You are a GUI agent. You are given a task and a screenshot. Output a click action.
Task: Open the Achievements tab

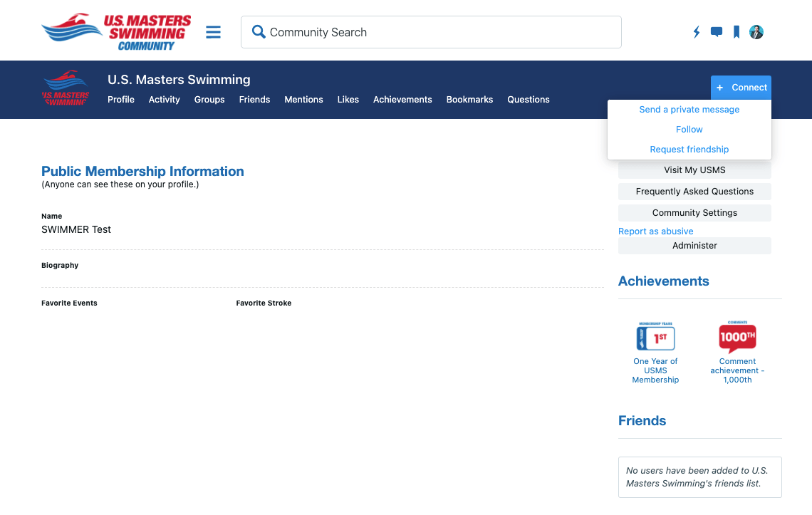click(402, 99)
